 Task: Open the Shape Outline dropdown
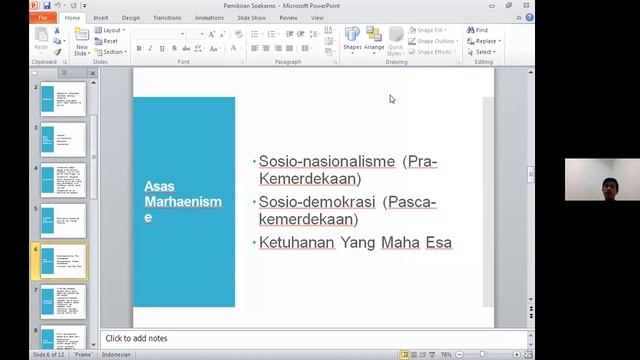(x=433, y=41)
